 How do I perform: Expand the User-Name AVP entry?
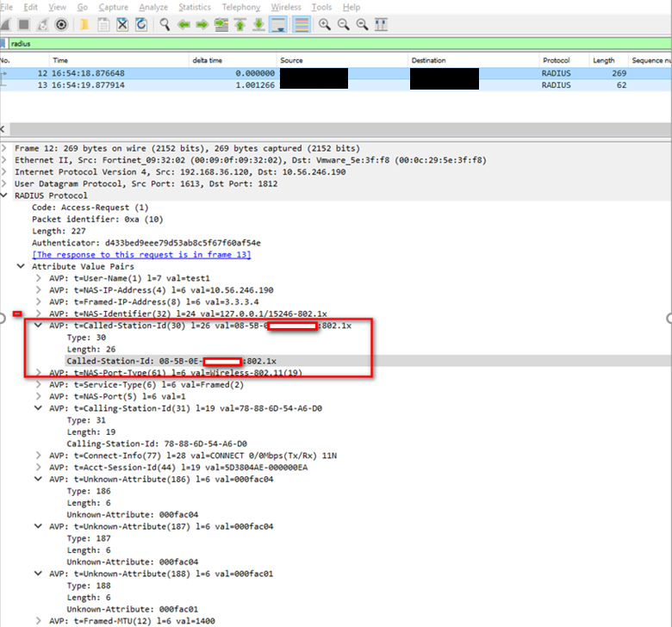click(x=39, y=278)
